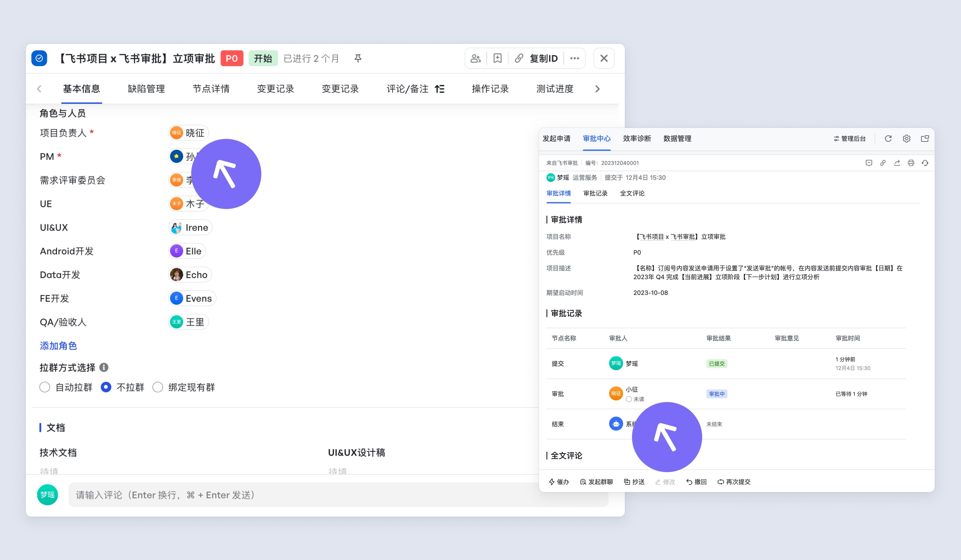Select the 自动拉群 radio option
This screenshot has width=961, height=560.
[x=45, y=387]
